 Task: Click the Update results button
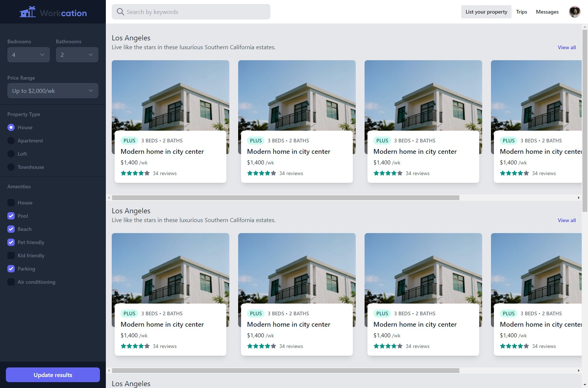[x=53, y=375]
